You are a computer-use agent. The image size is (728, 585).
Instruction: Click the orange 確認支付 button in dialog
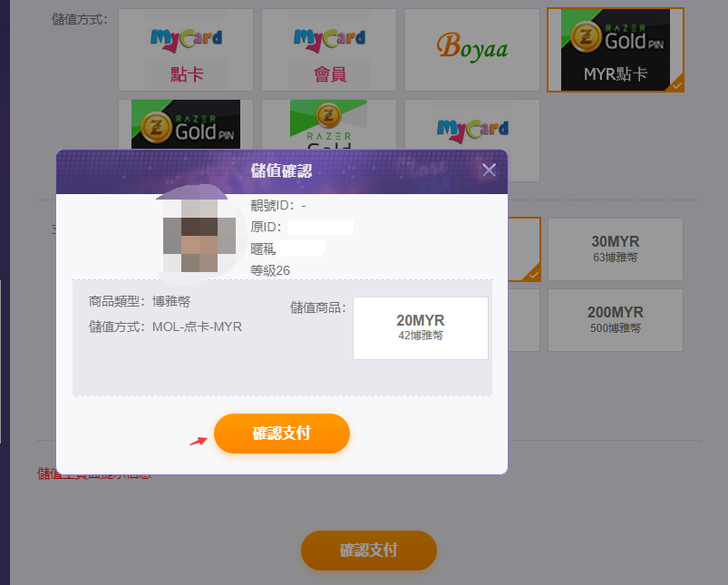pyautogui.click(x=281, y=433)
